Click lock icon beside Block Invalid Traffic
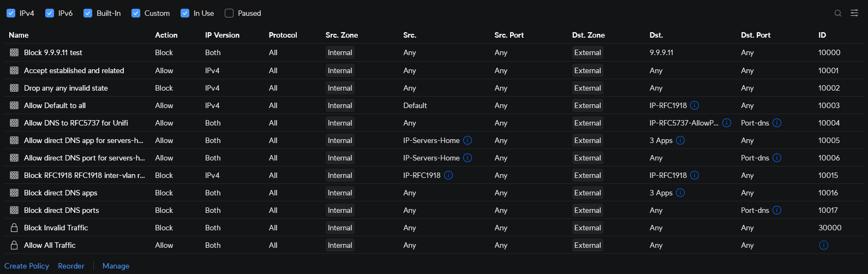Viewport: 868px width, 274px height. coord(14,228)
